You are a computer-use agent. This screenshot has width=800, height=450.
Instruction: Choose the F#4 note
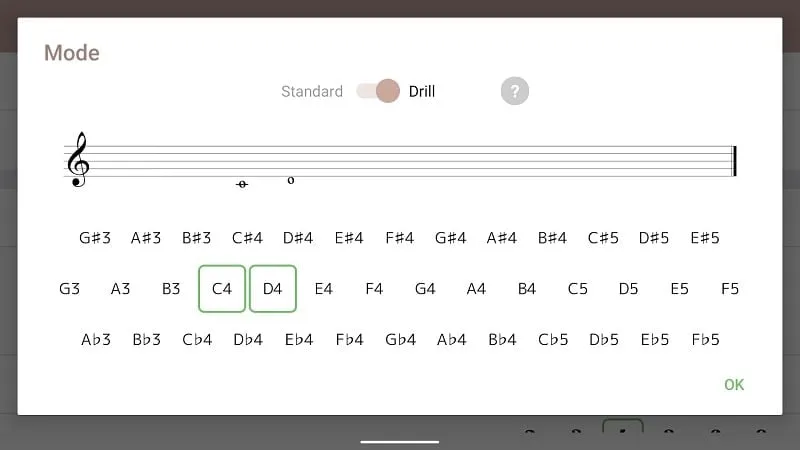(399, 238)
